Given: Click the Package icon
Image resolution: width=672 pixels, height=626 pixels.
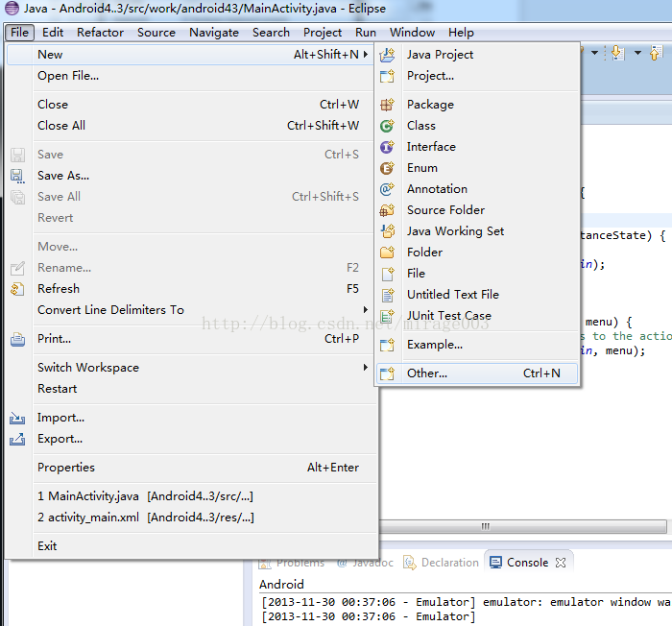Looking at the screenshot, I should [x=387, y=105].
